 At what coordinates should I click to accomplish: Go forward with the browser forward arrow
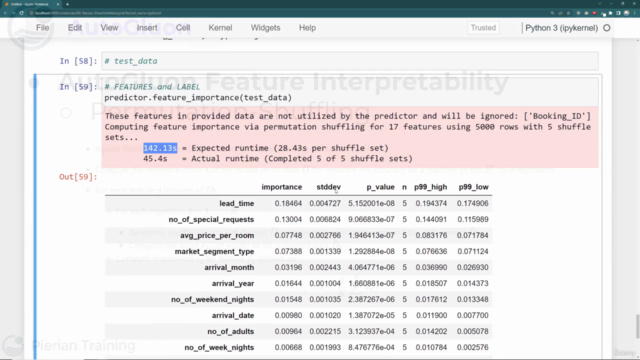(13, 13)
